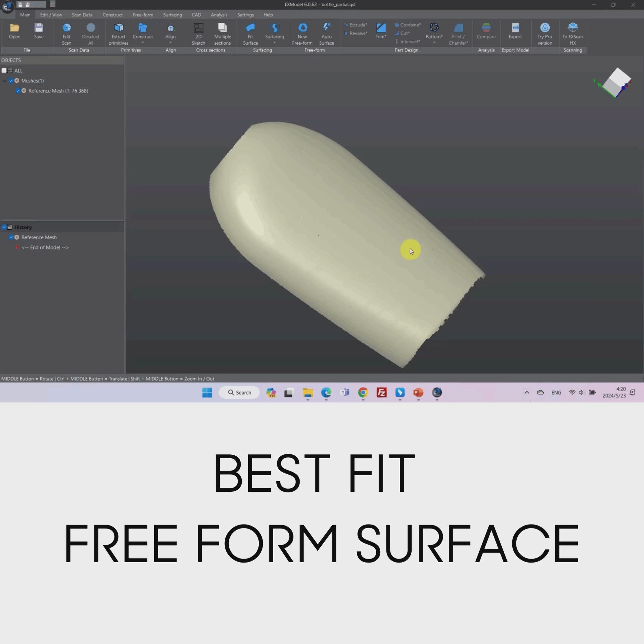Switch to the Scan Data tab

point(82,15)
